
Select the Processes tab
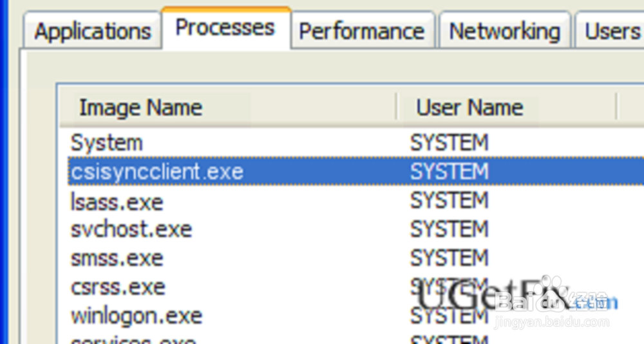pos(225,28)
